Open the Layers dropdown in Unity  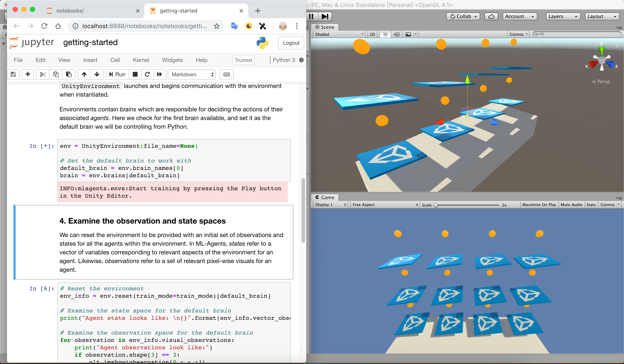(x=563, y=16)
